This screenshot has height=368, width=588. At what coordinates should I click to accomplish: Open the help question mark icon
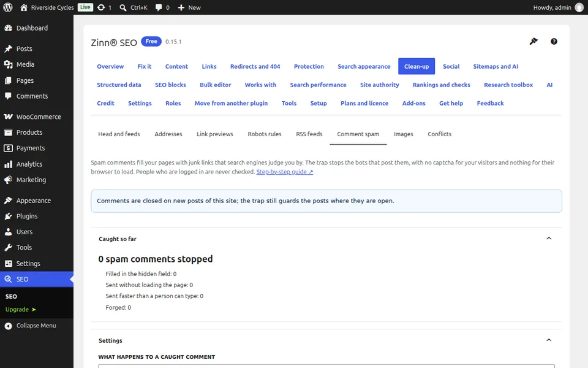pos(554,41)
